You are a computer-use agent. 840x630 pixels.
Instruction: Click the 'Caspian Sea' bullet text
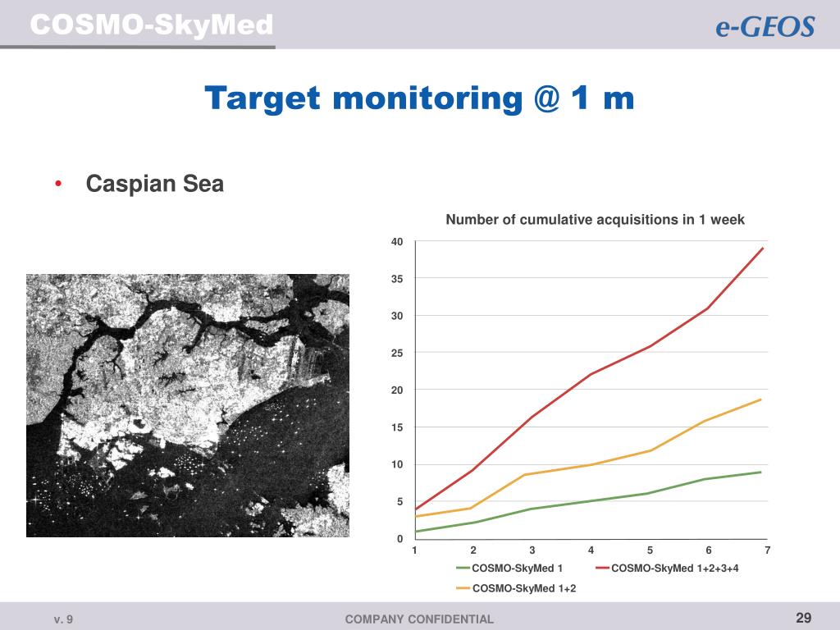tap(155, 184)
